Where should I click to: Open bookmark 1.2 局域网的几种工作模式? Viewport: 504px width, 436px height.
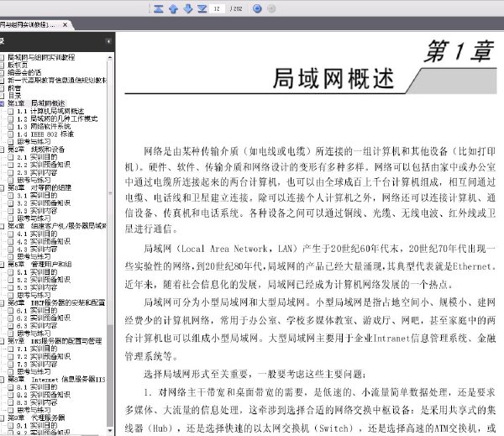(x=57, y=118)
